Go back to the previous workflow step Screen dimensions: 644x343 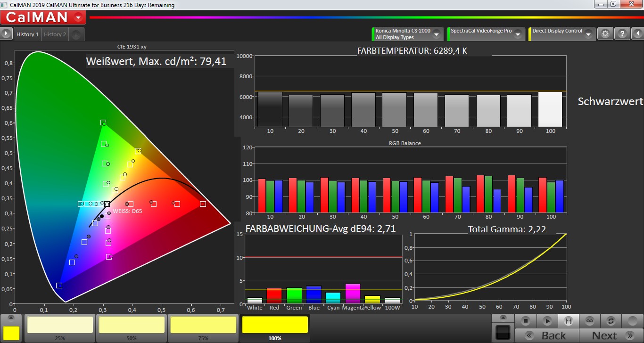[546, 335]
